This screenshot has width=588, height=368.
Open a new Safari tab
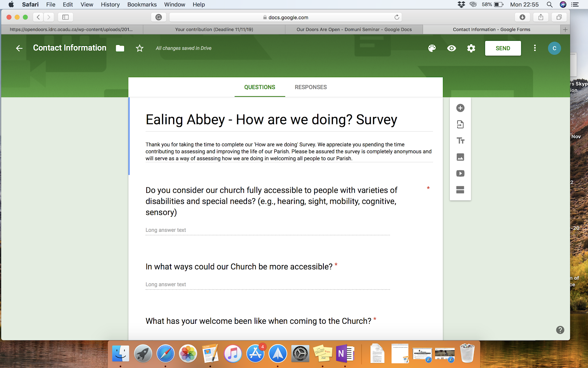[565, 29]
